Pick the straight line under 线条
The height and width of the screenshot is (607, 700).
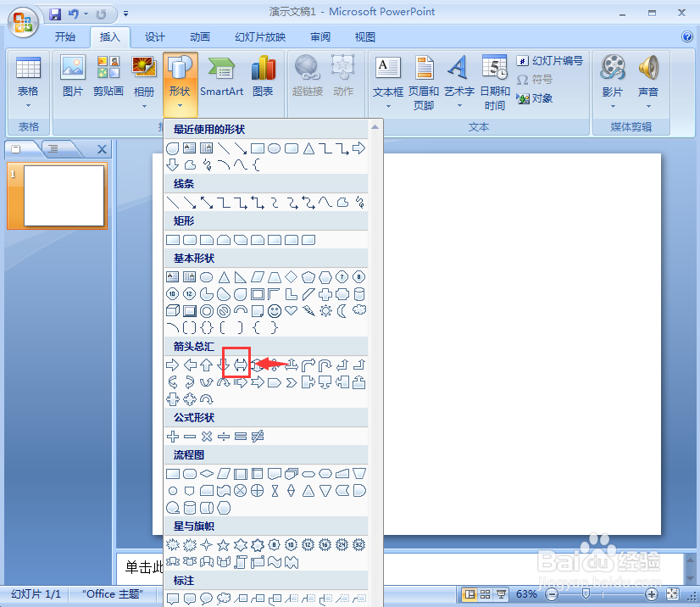[x=172, y=203]
